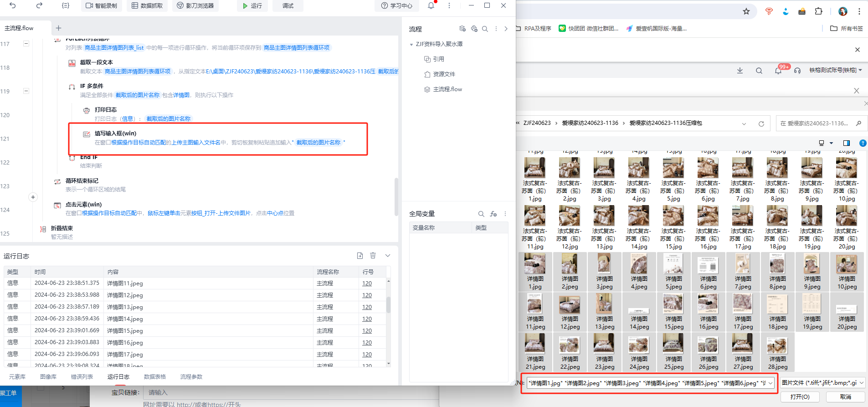Open the 所有书签 all bookmarks folder
The image size is (868, 407).
[847, 28]
